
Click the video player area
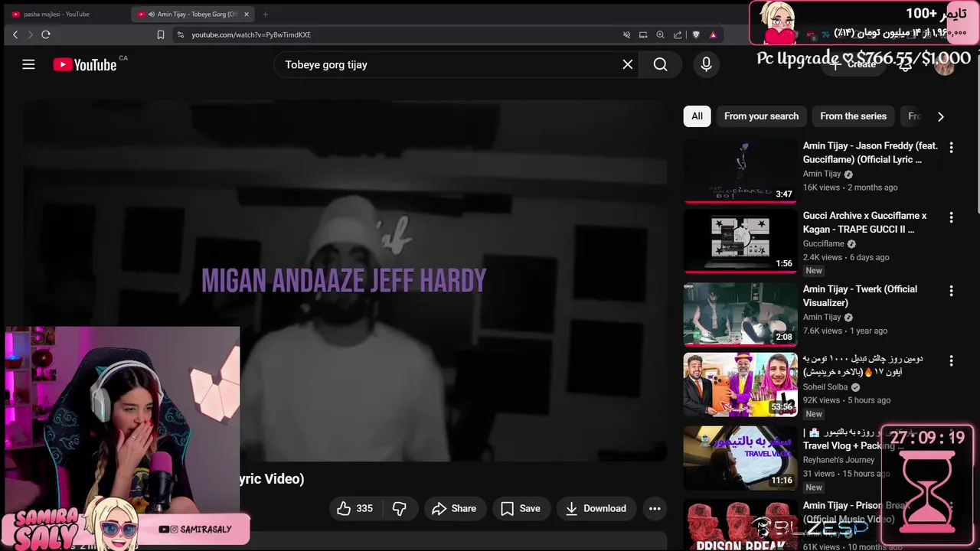[x=345, y=280]
